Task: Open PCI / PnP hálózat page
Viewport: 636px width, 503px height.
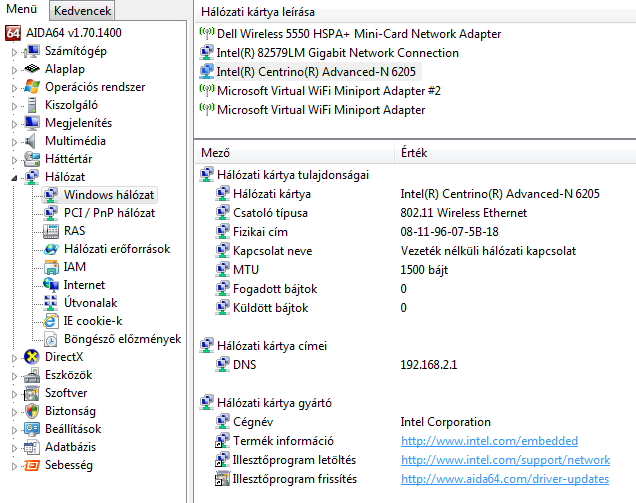Action: coord(109,213)
